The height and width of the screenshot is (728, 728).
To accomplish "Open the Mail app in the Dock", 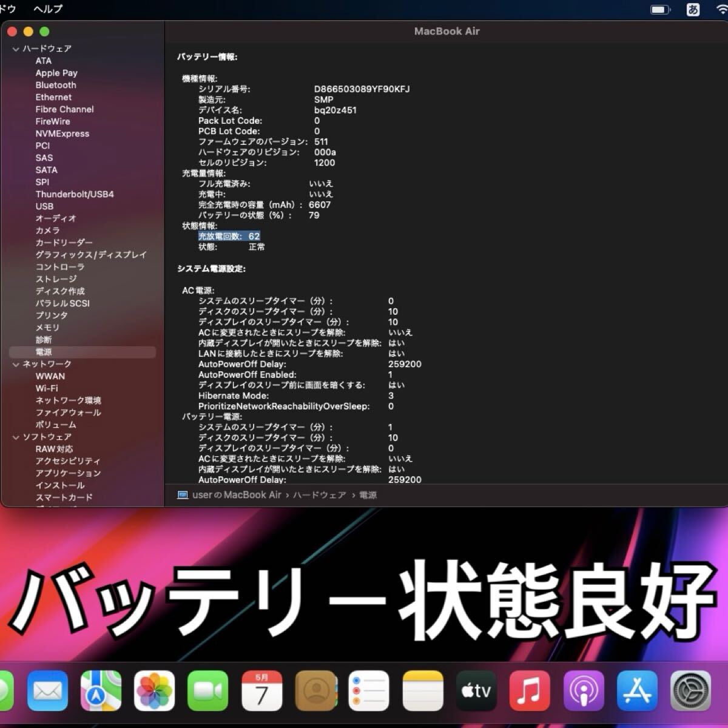I will (47, 690).
